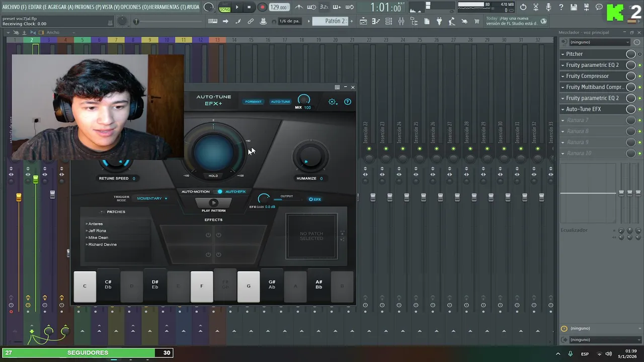Screen dimensions: 644x362
Task: Click the PLAY PATTERN button
Action: point(213,203)
